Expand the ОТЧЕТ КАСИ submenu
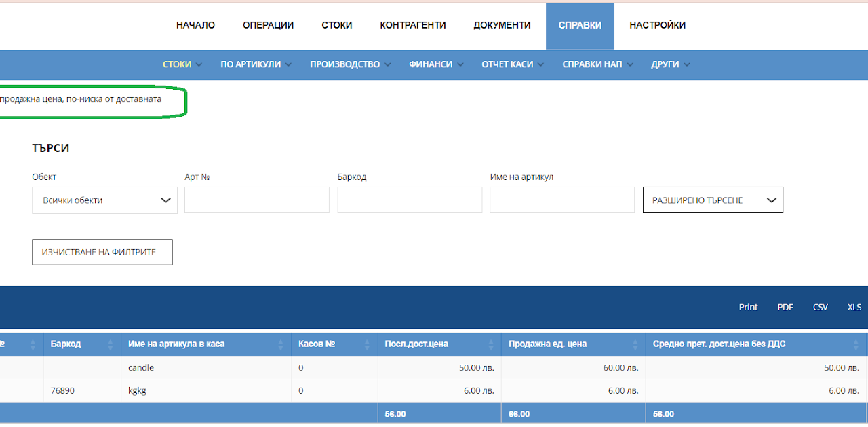The width and height of the screenshot is (868, 427). coord(513,64)
